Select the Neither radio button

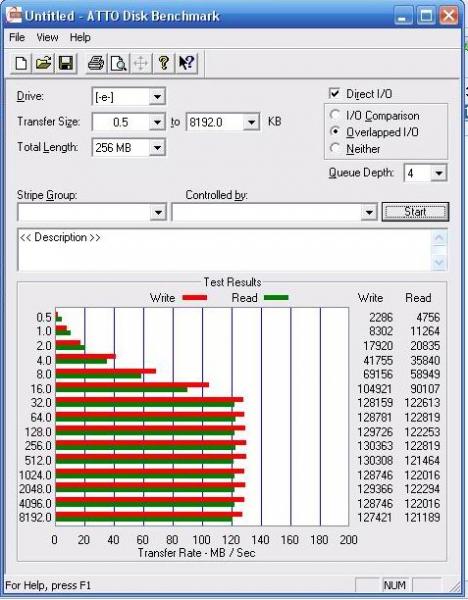tap(335, 148)
